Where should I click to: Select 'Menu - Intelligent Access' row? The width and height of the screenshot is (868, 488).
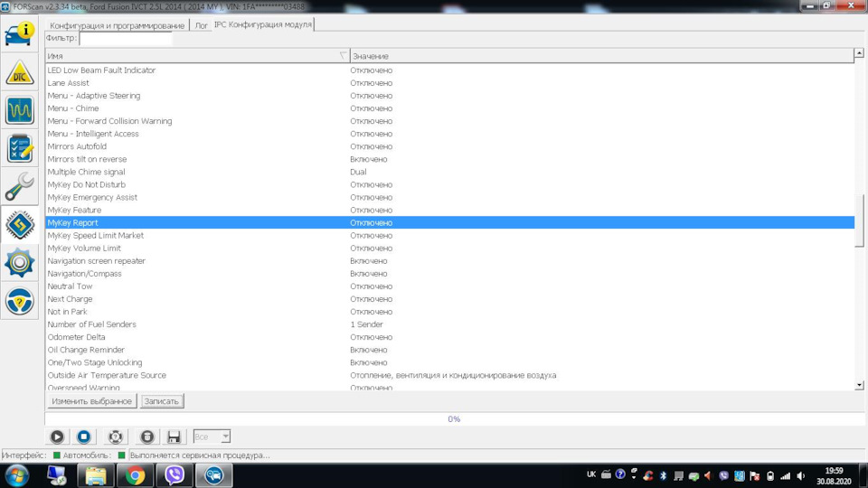coord(449,134)
